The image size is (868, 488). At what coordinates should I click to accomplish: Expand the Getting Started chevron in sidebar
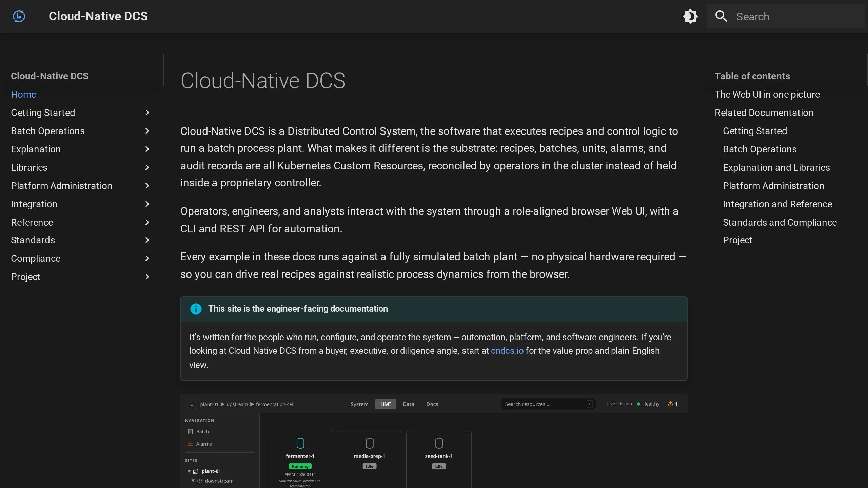tap(147, 113)
